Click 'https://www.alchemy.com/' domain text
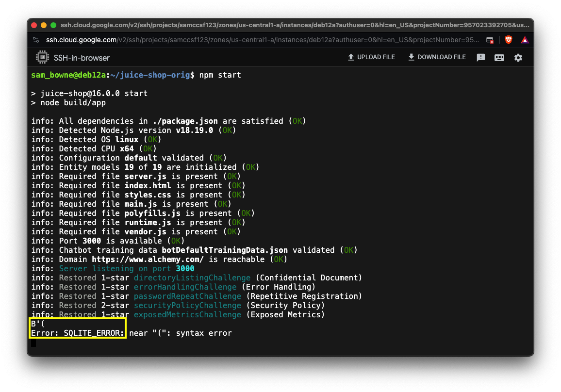This screenshot has width=561, height=392. (148, 259)
